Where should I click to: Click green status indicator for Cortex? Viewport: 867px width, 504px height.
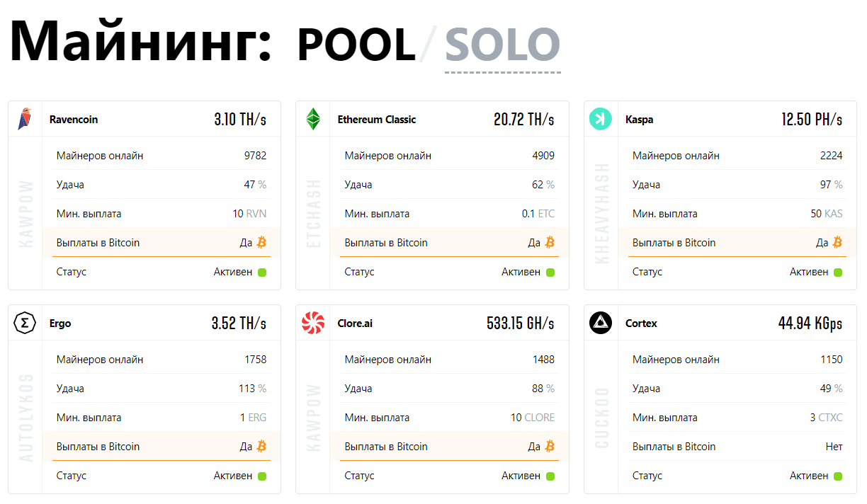pyautogui.click(x=838, y=476)
